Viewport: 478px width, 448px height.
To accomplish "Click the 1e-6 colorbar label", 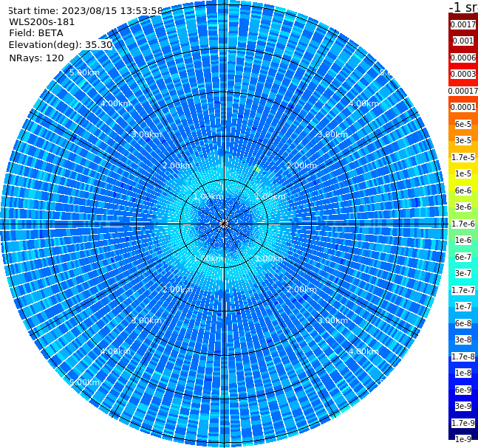I will coord(463,240).
